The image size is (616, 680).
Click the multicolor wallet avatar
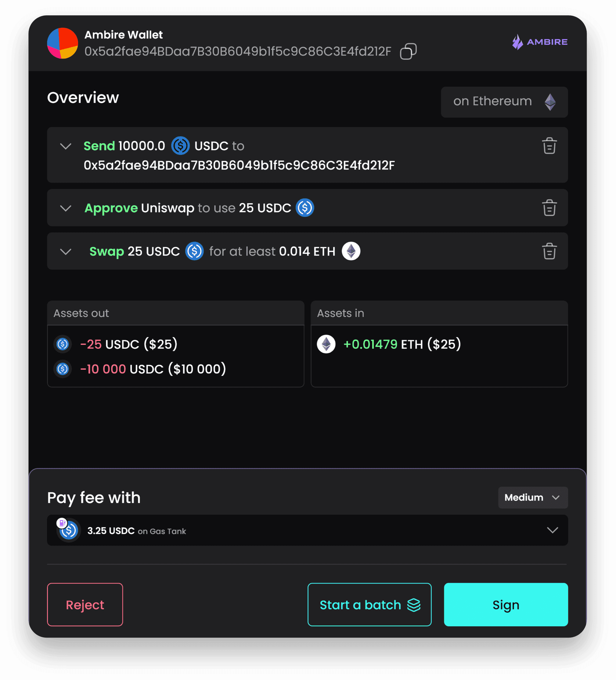(x=63, y=43)
